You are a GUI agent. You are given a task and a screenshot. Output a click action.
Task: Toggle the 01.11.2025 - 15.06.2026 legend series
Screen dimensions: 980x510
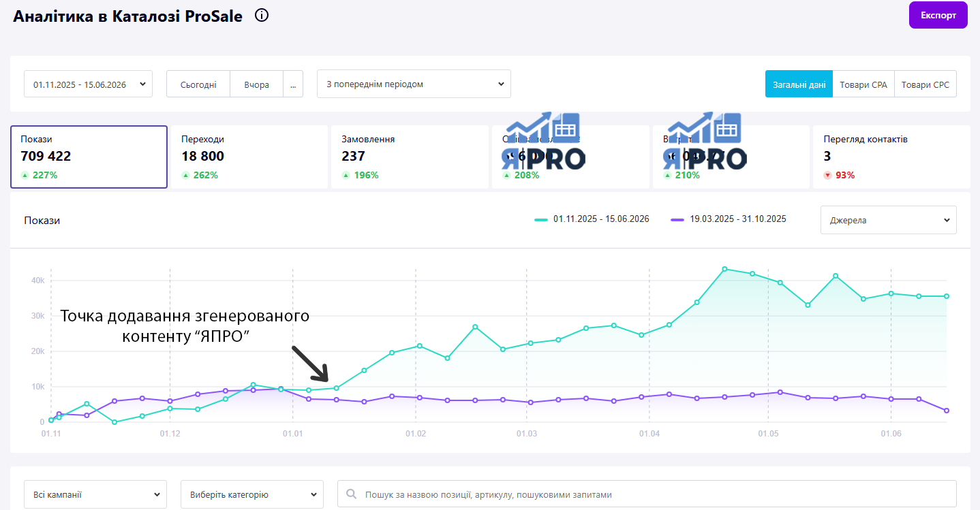click(x=592, y=219)
